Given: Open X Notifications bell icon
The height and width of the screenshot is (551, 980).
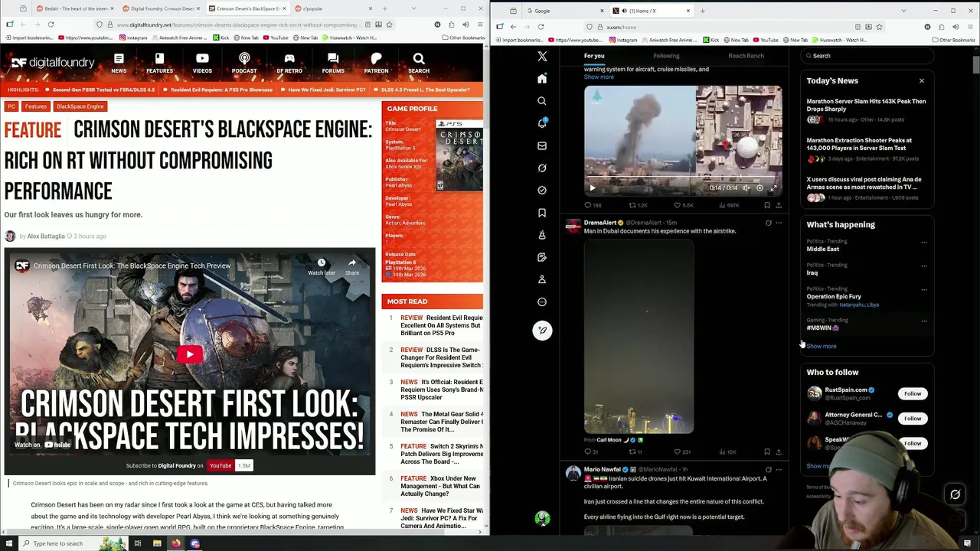Looking at the screenshot, I should pos(542,123).
